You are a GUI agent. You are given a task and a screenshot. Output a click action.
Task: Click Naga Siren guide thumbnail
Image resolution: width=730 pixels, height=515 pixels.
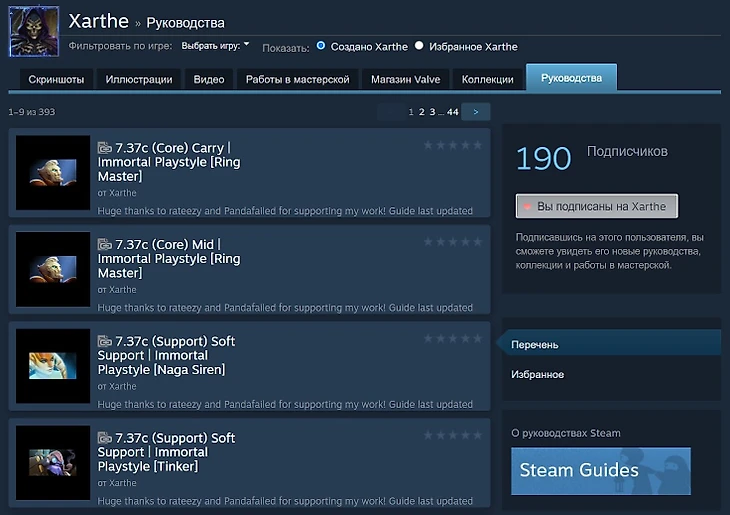[53, 366]
